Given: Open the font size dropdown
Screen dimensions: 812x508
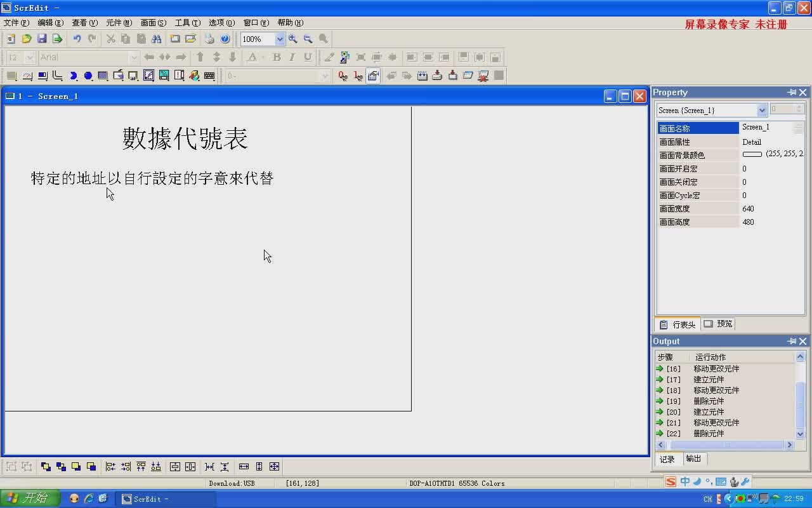Looking at the screenshot, I should pyautogui.click(x=29, y=57).
